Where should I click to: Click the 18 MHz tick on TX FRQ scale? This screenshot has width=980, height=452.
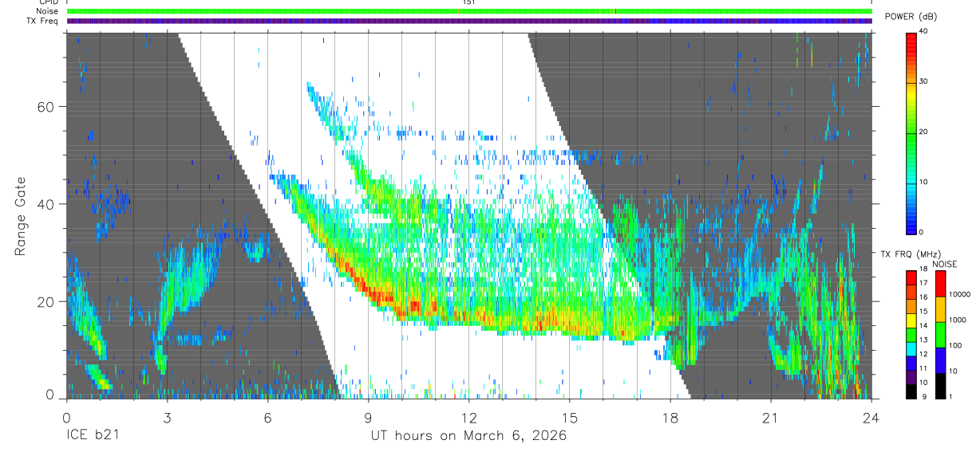pos(924,269)
